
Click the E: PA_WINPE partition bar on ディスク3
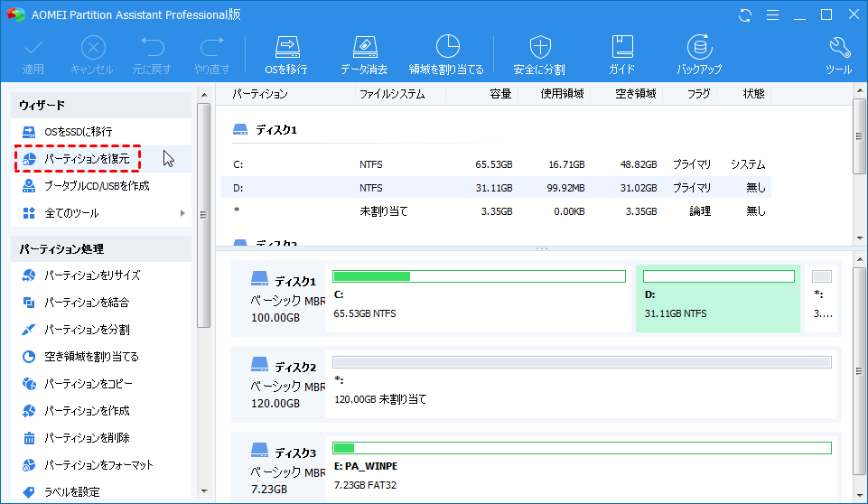582,448
